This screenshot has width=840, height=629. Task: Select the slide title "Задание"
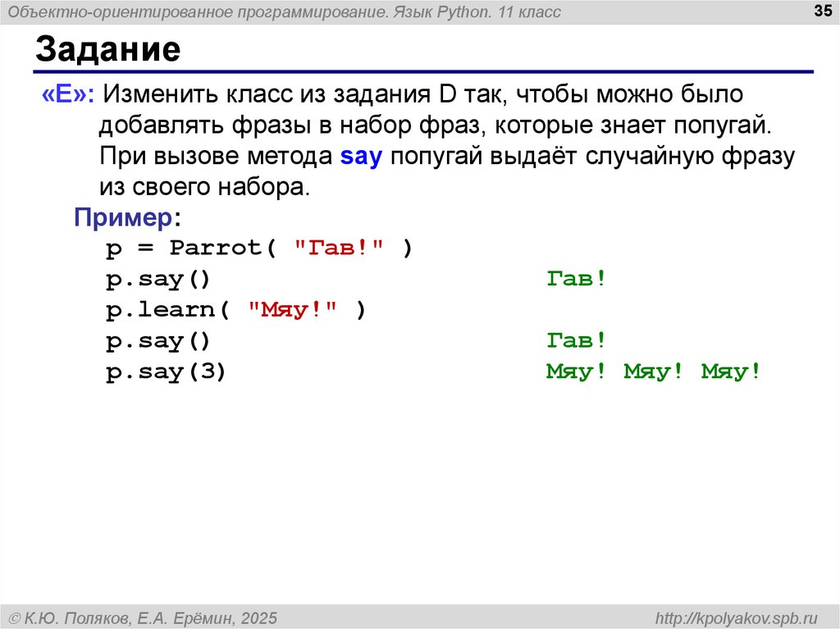(108, 49)
